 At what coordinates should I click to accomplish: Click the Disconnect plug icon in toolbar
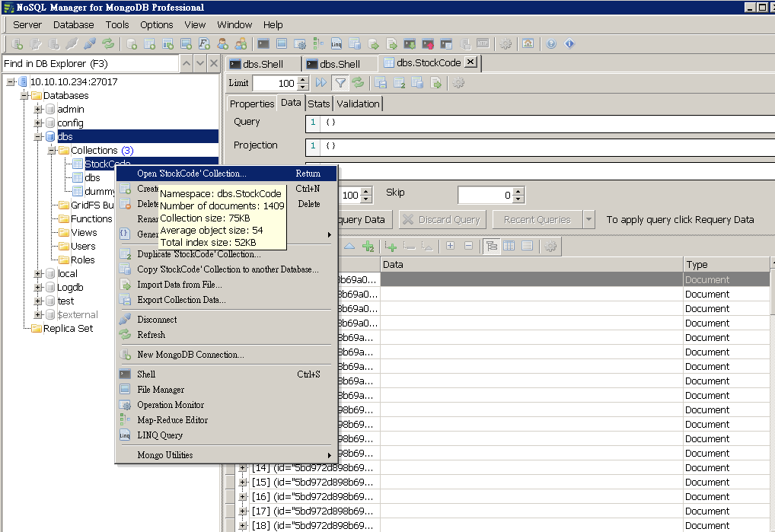[90, 44]
